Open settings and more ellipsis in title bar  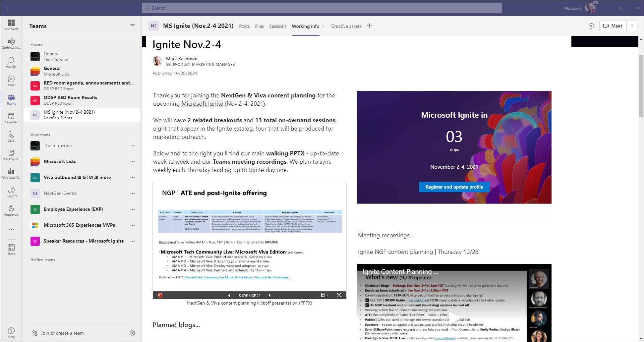point(556,8)
